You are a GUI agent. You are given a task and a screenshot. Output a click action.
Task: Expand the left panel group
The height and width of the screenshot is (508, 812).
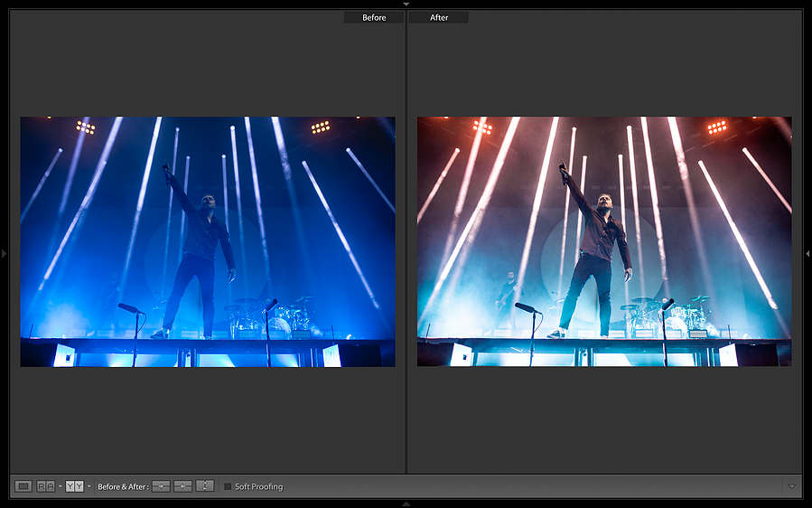pyautogui.click(x=5, y=253)
